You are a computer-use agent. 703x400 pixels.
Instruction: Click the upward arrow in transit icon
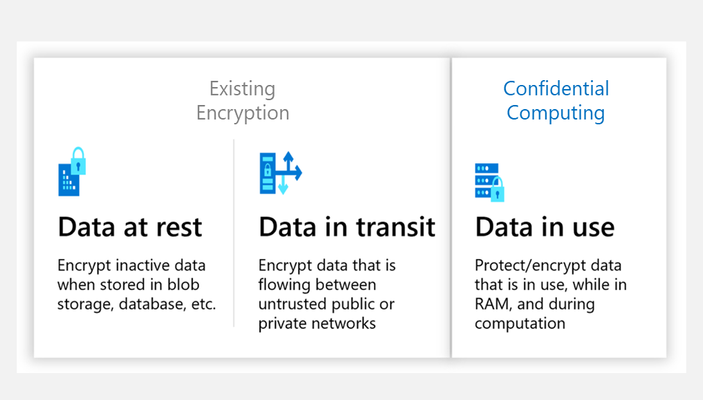point(288,161)
